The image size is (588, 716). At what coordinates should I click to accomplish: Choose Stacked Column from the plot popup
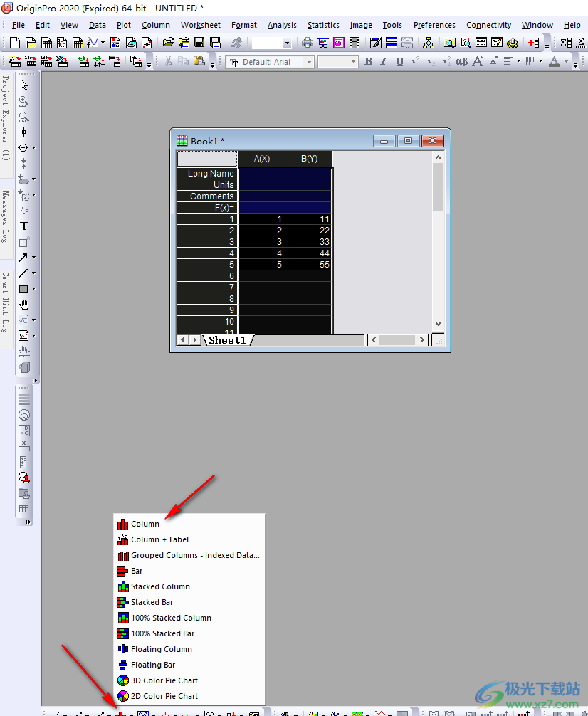pyautogui.click(x=189, y=586)
